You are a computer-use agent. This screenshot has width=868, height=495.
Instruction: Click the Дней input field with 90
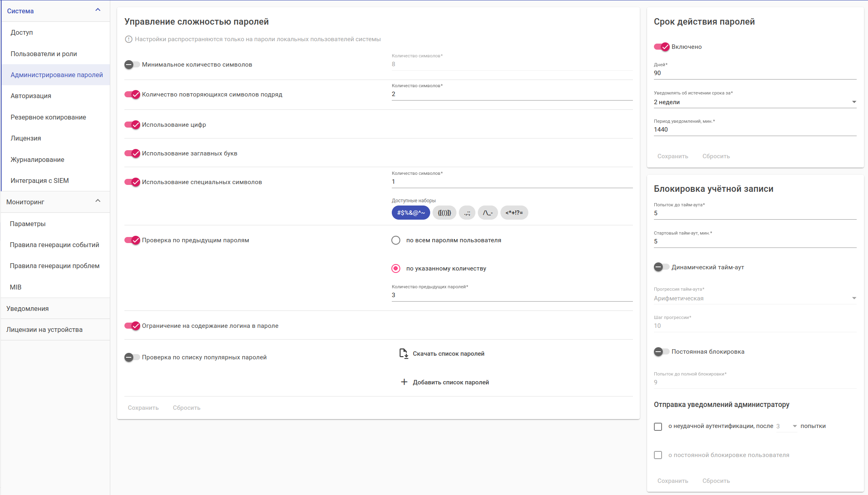(x=755, y=73)
